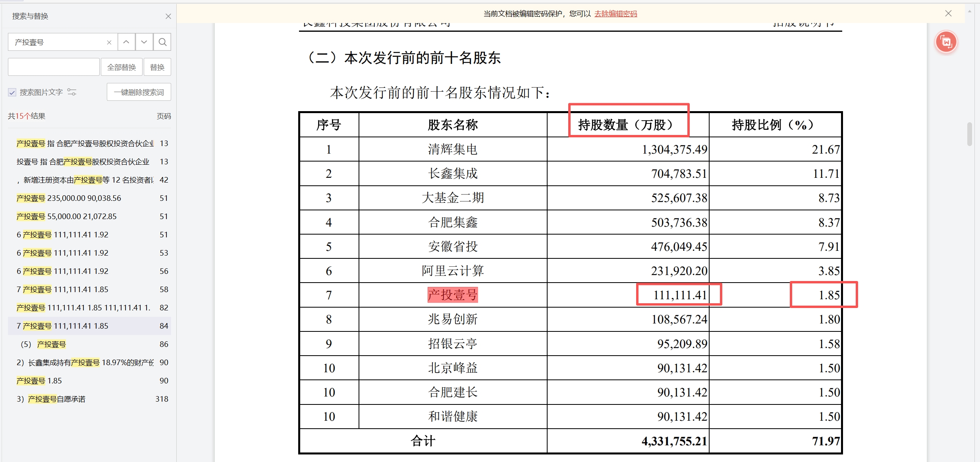Open image text search settings icon

(72, 92)
